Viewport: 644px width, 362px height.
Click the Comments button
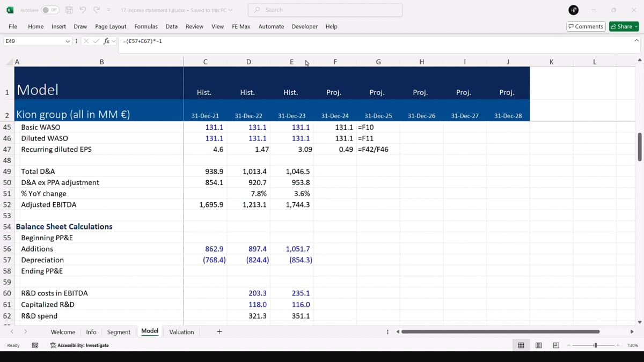pyautogui.click(x=586, y=26)
